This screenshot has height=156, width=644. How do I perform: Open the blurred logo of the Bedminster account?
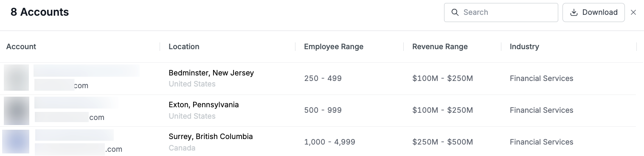[16, 78]
